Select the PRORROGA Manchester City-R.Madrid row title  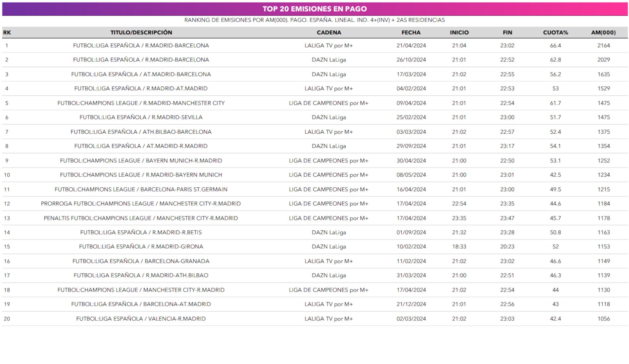click(141, 204)
